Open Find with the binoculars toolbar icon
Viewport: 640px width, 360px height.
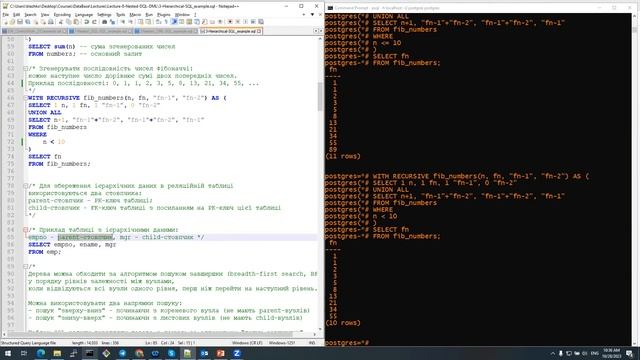104,22
